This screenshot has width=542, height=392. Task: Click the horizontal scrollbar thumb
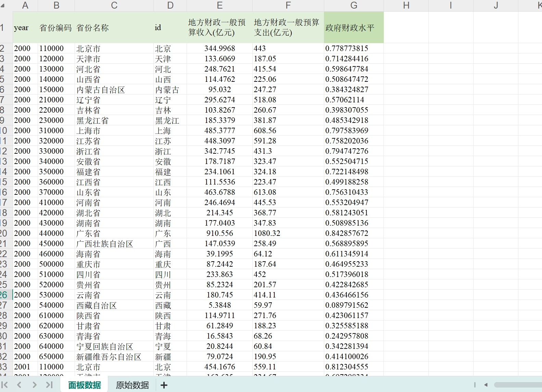(x=518, y=385)
